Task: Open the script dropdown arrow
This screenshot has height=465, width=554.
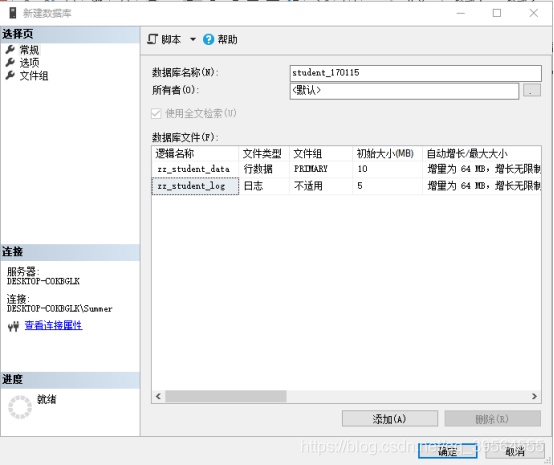Action: tap(193, 39)
